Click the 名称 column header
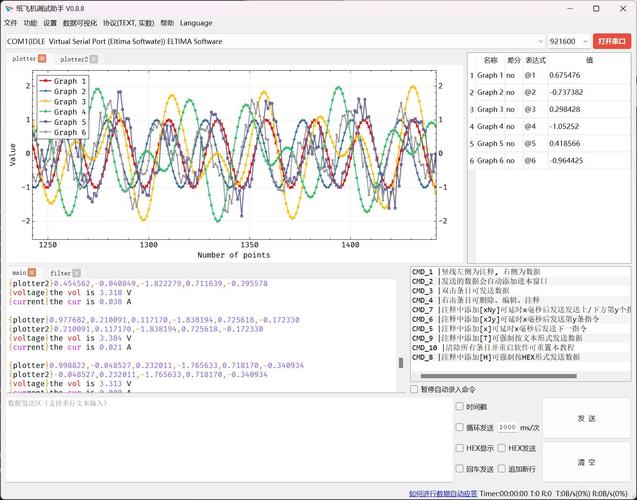 click(491, 60)
